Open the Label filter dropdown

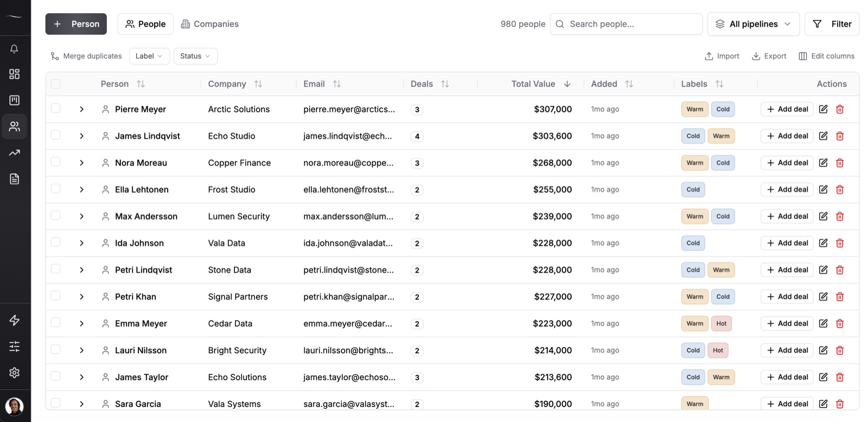[149, 56]
